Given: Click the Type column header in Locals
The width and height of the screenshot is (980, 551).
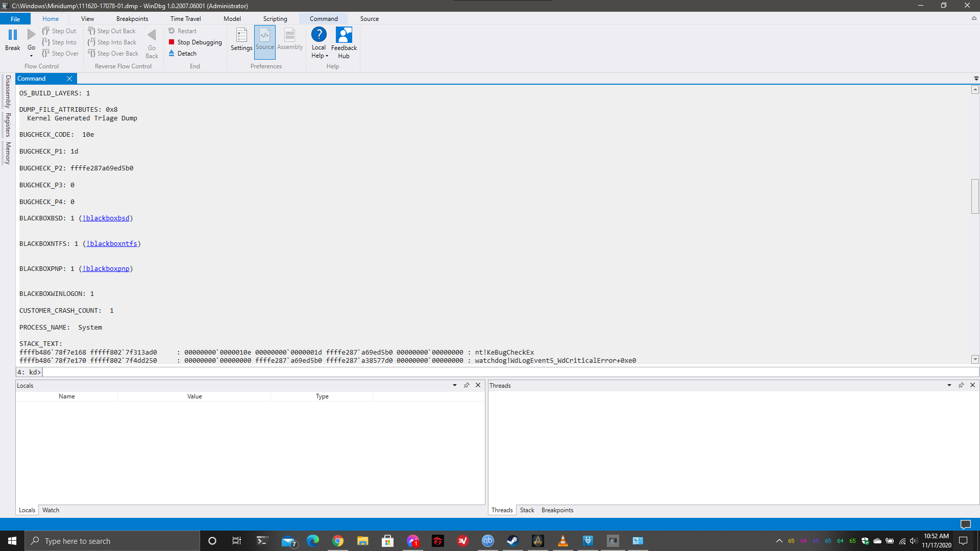Looking at the screenshot, I should click(x=322, y=396).
